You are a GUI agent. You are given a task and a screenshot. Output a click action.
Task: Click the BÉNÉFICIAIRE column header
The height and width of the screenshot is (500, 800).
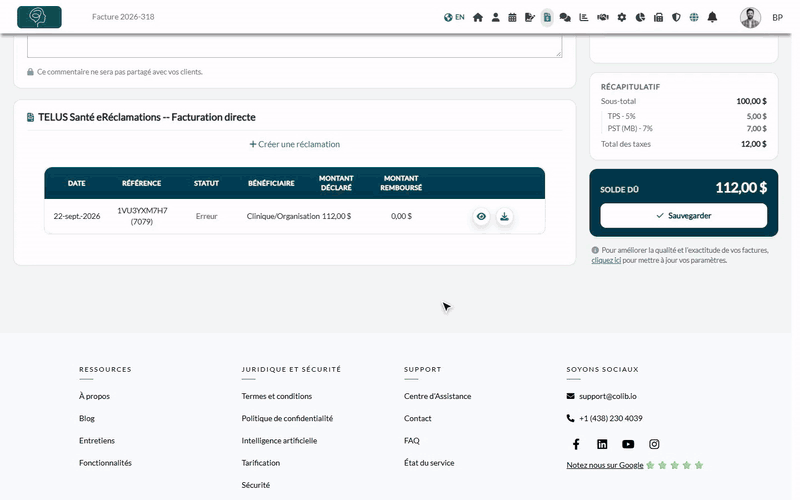pos(271,183)
